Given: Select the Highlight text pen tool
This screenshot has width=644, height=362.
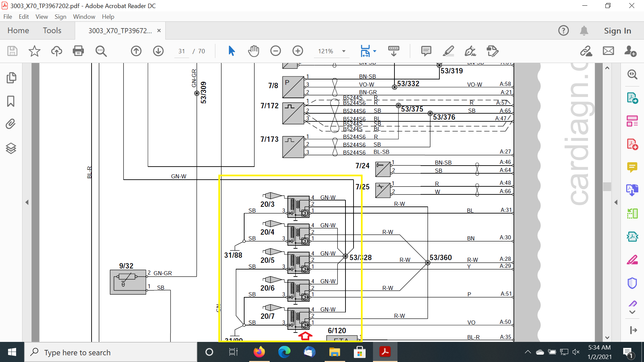Looking at the screenshot, I should pyautogui.click(x=448, y=51).
